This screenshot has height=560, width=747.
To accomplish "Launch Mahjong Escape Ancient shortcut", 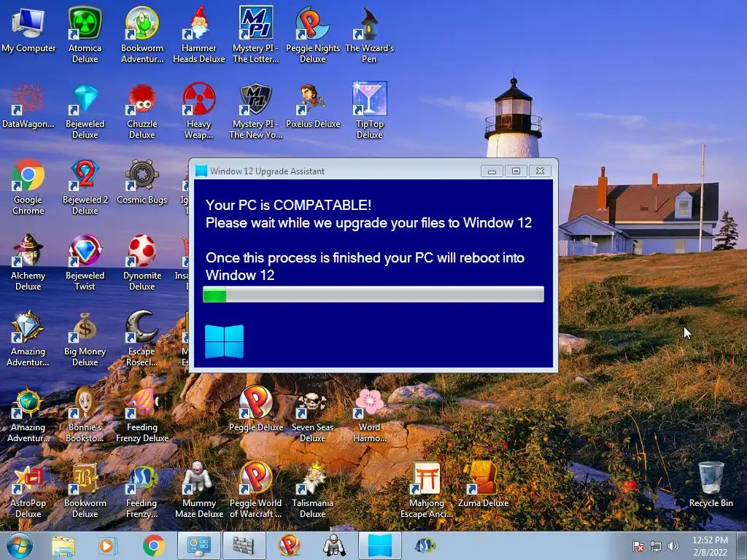I will (426, 489).
